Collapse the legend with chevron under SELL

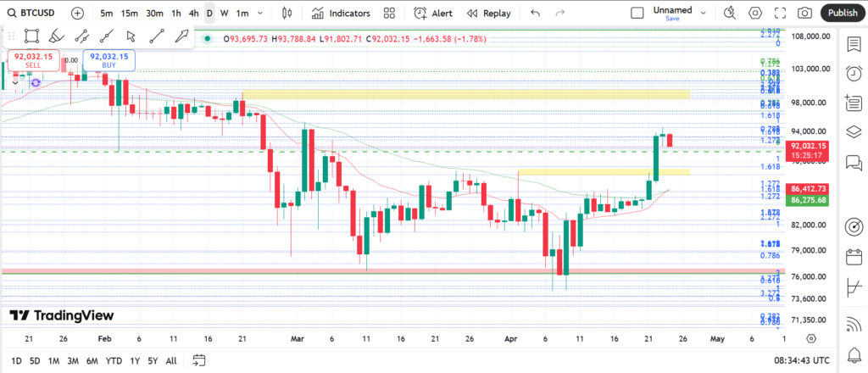pyautogui.click(x=15, y=82)
